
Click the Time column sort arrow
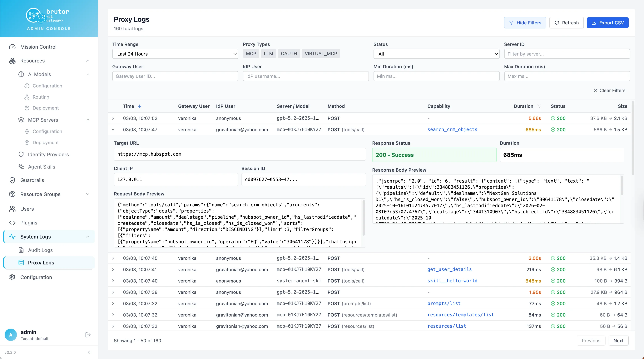(x=140, y=106)
